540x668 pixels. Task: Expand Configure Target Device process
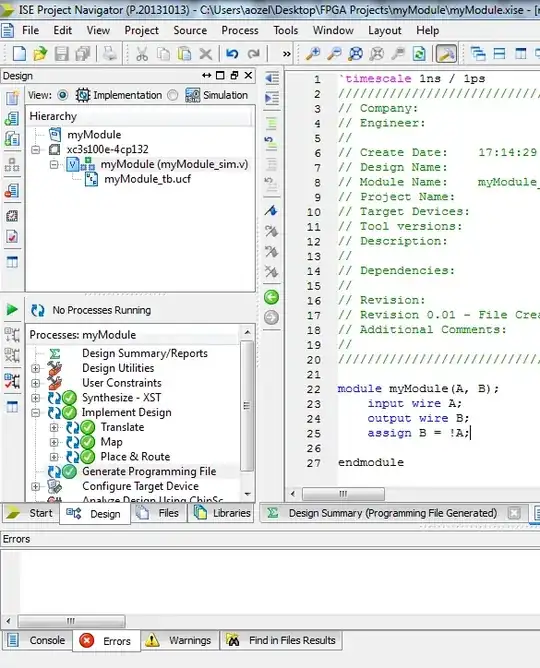pyautogui.click(x=36, y=486)
